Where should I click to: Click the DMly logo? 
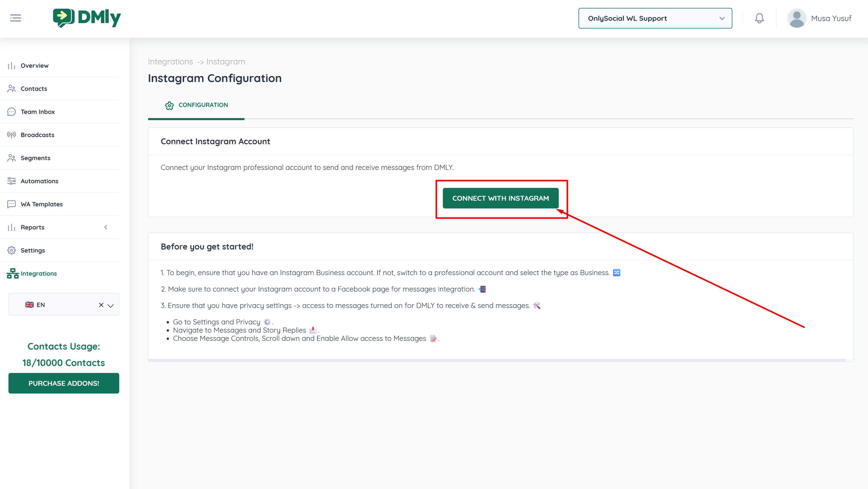point(87,18)
